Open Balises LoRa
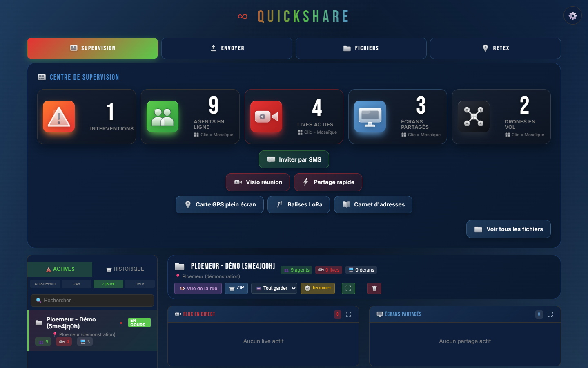This screenshot has width=588, height=368. pyautogui.click(x=298, y=204)
